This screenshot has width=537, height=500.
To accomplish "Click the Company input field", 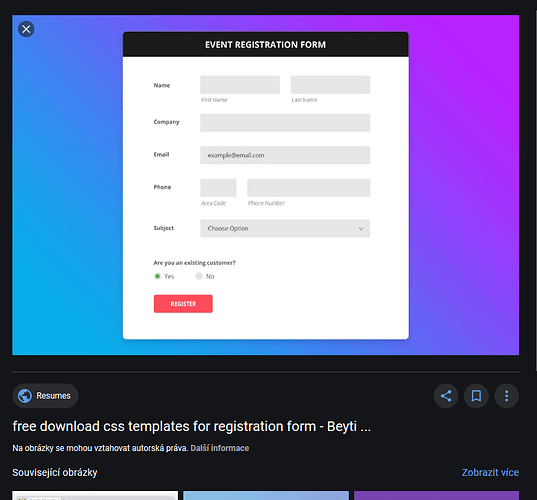I will (x=285, y=123).
